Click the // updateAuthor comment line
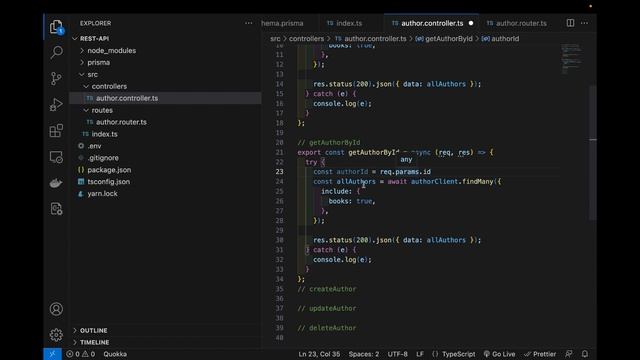This screenshot has height=360, width=640. coord(327,309)
